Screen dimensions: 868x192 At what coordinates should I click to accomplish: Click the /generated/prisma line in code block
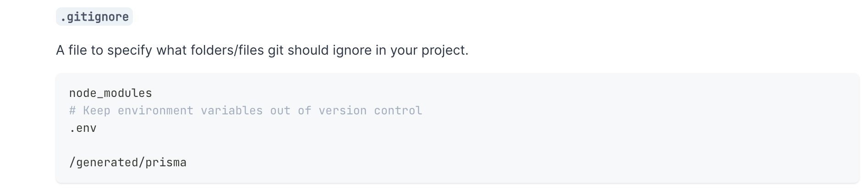[128, 163]
